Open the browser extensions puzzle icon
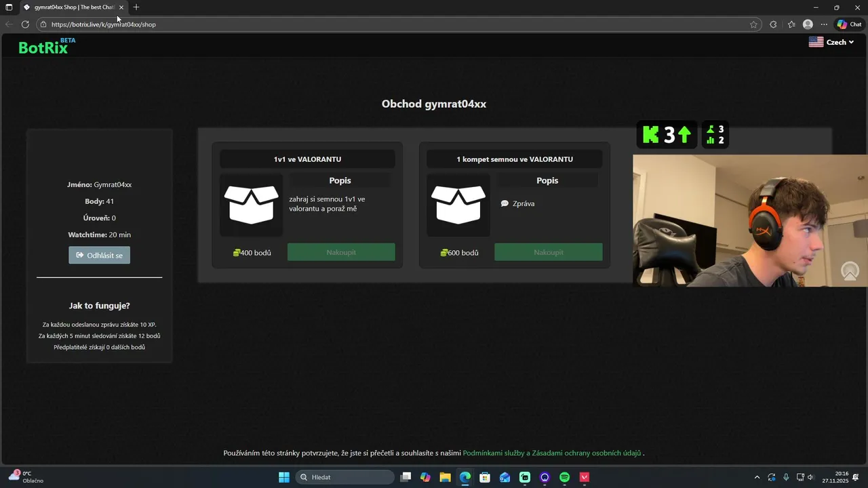This screenshot has width=868, height=488. (773, 24)
